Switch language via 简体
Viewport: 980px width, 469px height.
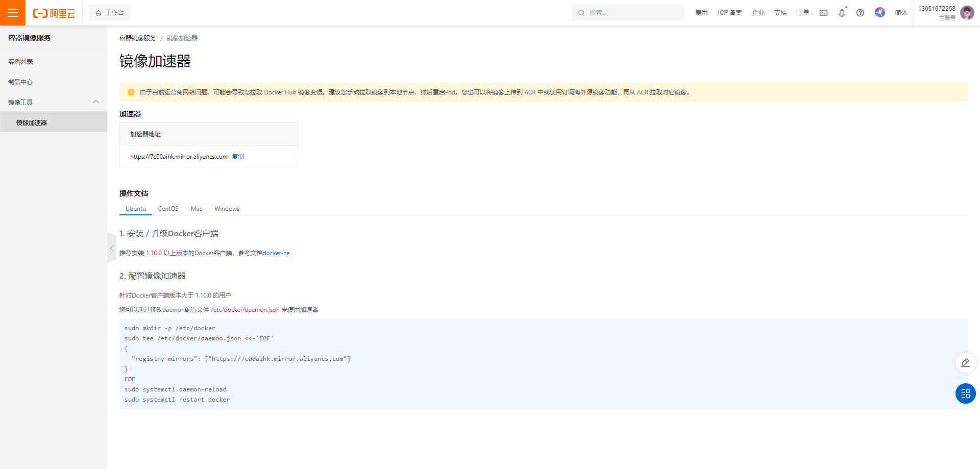[x=901, y=13]
